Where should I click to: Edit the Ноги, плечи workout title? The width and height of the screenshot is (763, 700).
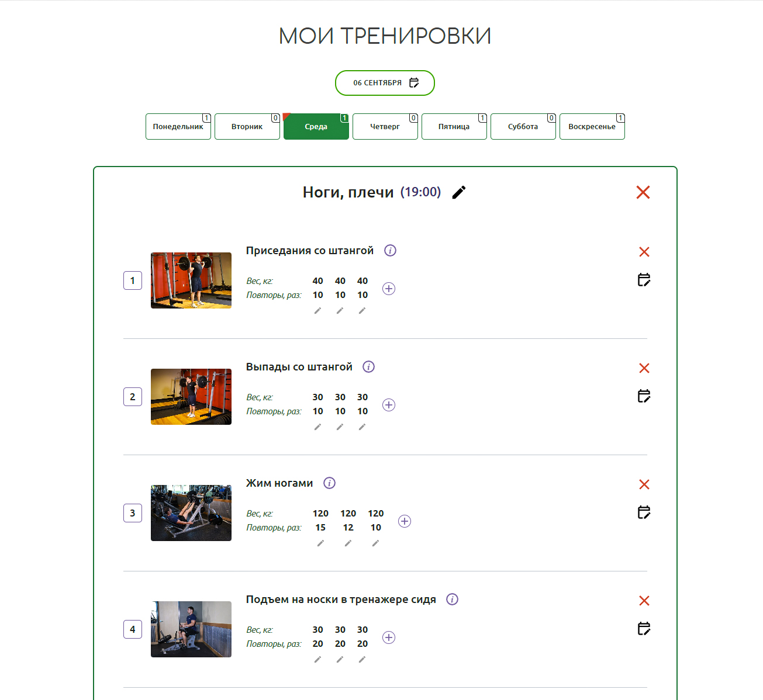point(459,192)
